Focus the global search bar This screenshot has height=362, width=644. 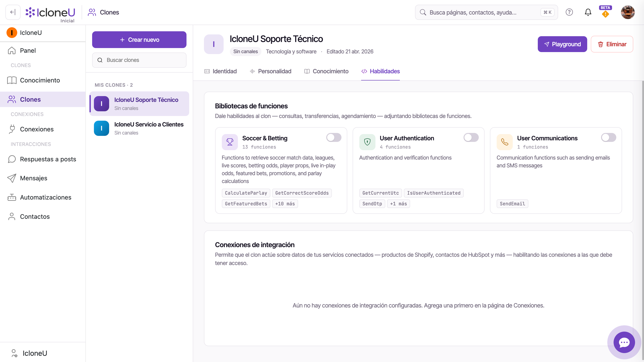487,12
